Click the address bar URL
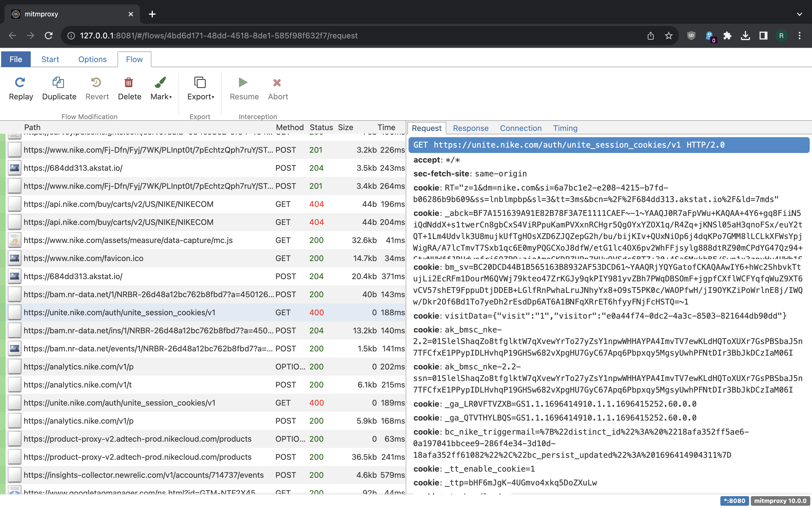Viewport: 812px width, 508px height. point(219,36)
